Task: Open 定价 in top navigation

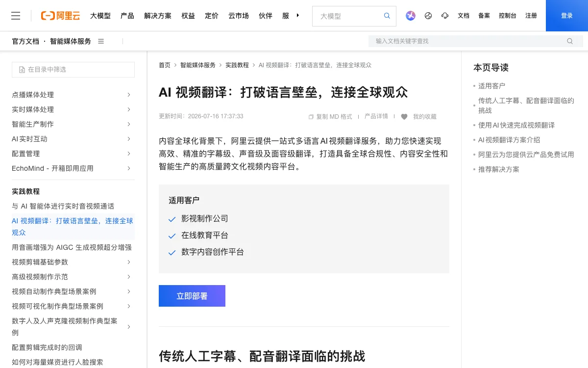Action: click(x=212, y=16)
